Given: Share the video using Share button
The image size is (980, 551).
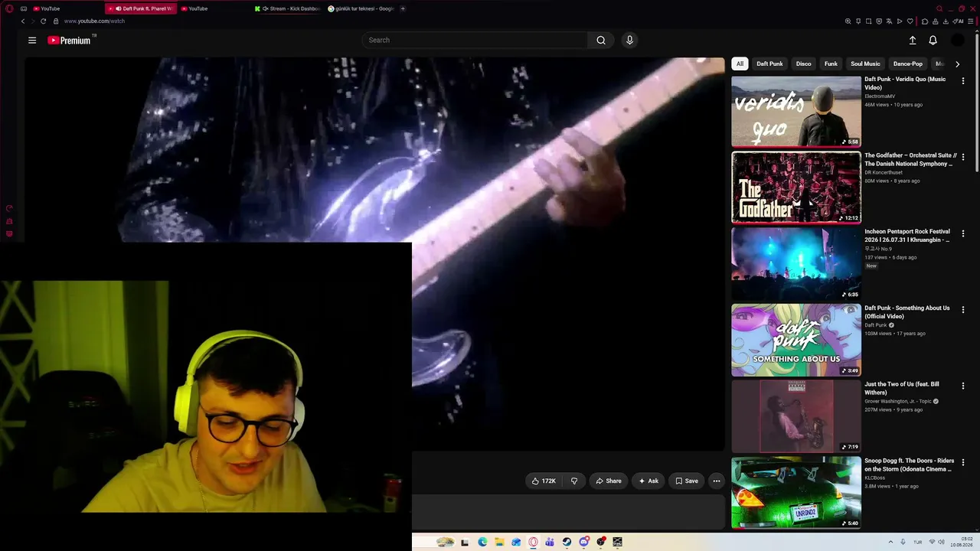Looking at the screenshot, I should [609, 481].
